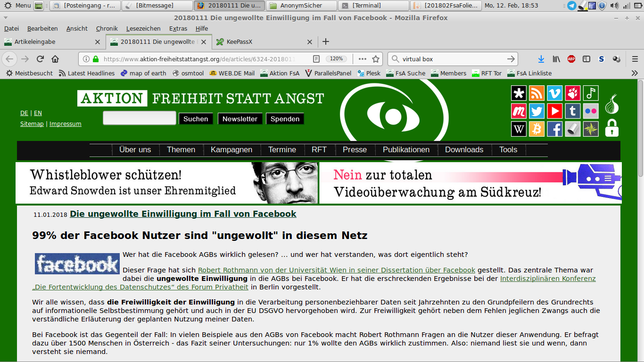Open Telegram from the system tray
Viewport: 644px width, 362px height.
click(571, 6)
